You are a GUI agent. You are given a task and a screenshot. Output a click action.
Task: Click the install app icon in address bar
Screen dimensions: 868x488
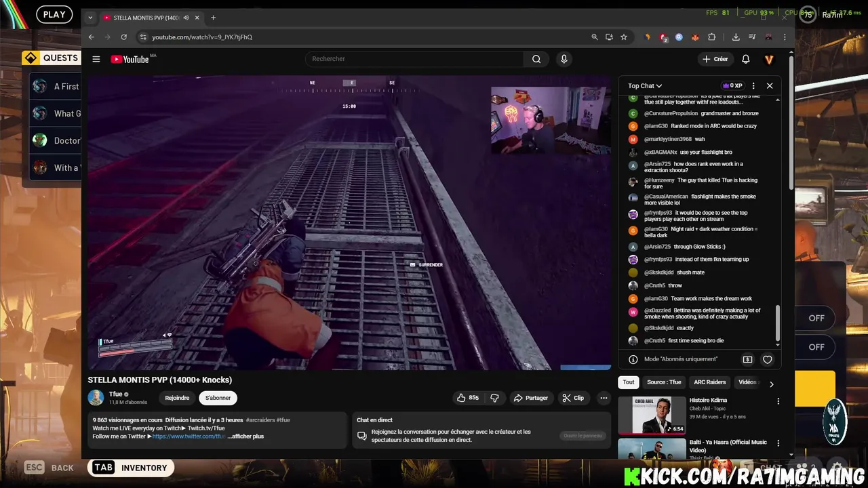pyautogui.click(x=609, y=37)
